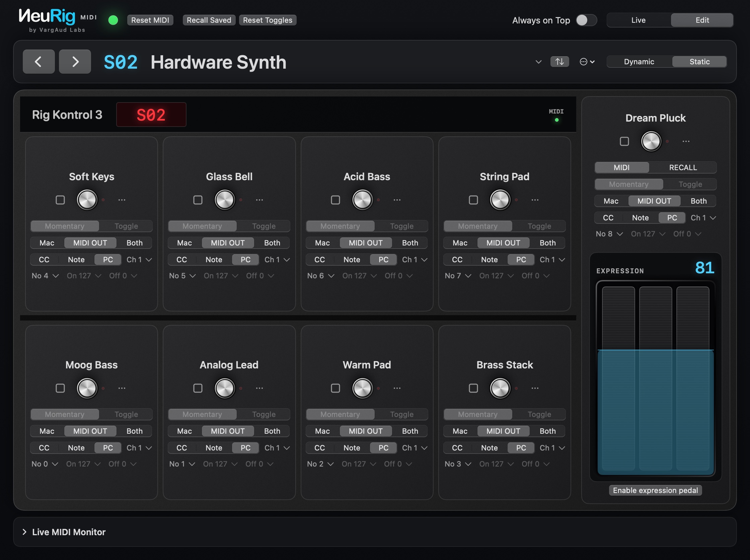Click the Dream Pluck knob
Viewport: 750px width, 560px height.
[x=651, y=141]
